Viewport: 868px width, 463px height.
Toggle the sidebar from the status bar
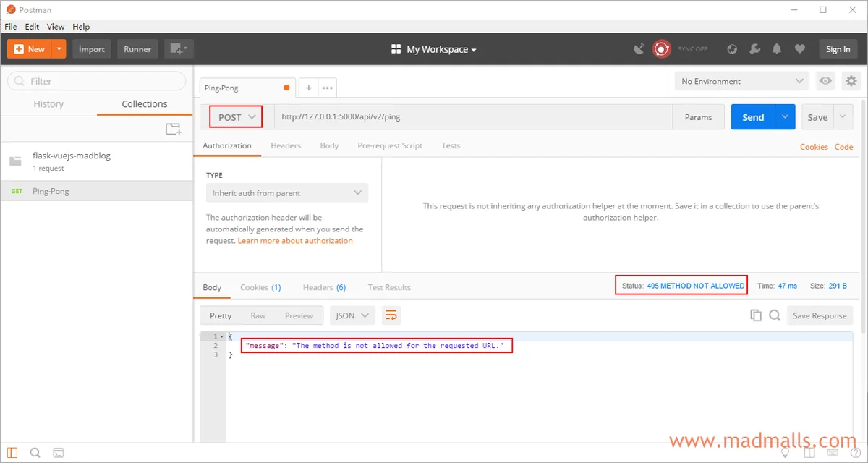click(12, 454)
